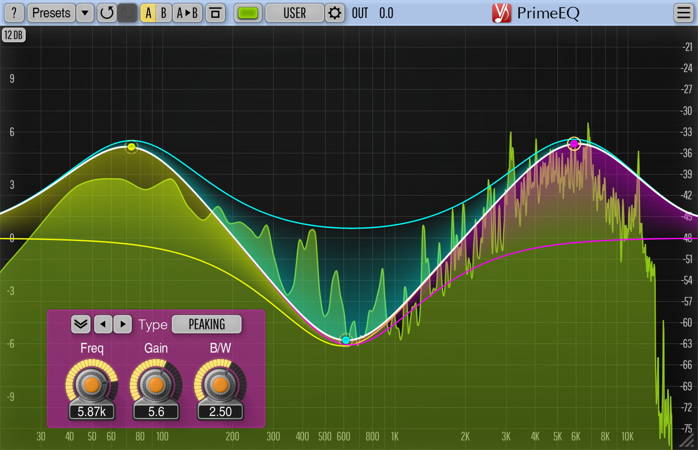Image resolution: width=698 pixels, height=450 pixels.
Task: Select the next band arrow
Action: click(x=122, y=324)
